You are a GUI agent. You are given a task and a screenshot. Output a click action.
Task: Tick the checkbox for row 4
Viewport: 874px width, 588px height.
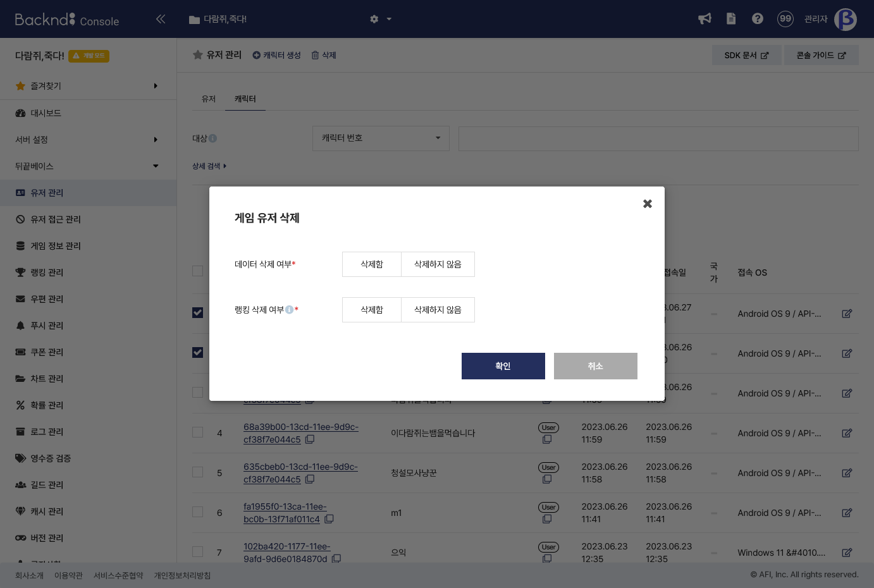pyautogui.click(x=198, y=432)
